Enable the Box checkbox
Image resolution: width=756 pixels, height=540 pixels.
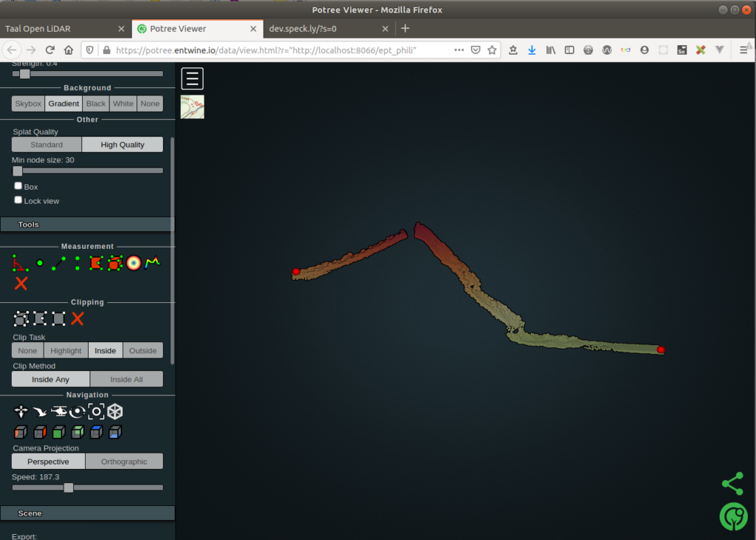point(18,186)
